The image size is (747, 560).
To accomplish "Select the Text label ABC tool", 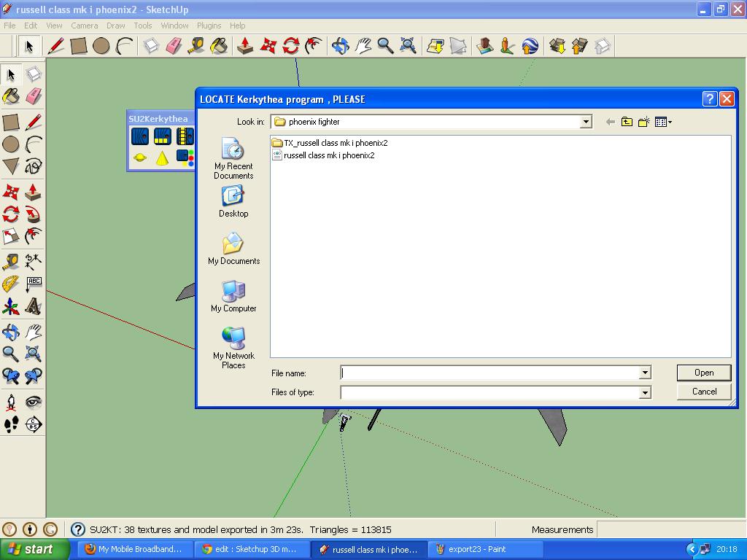I will 34,284.
